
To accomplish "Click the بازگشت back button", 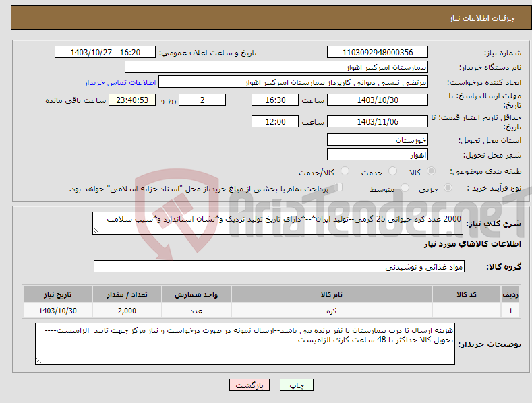I will click(249, 385).
